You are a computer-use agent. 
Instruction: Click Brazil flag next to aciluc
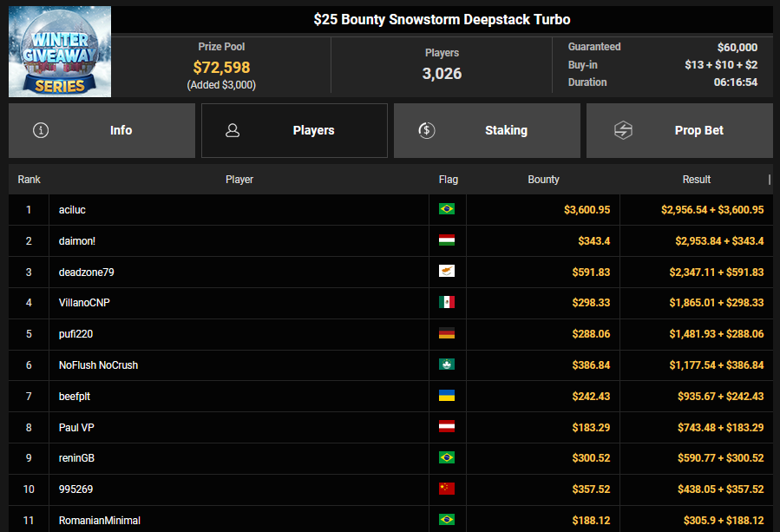pyautogui.click(x=447, y=209)
